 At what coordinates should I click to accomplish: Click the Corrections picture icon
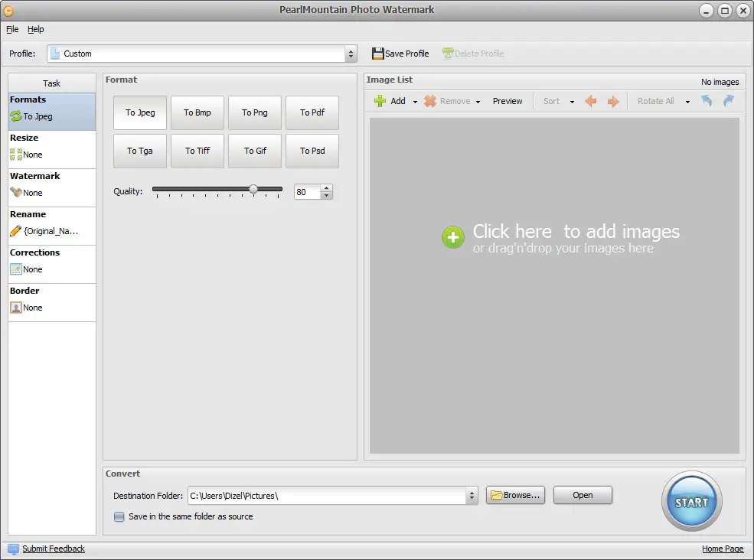pos(16,269)
